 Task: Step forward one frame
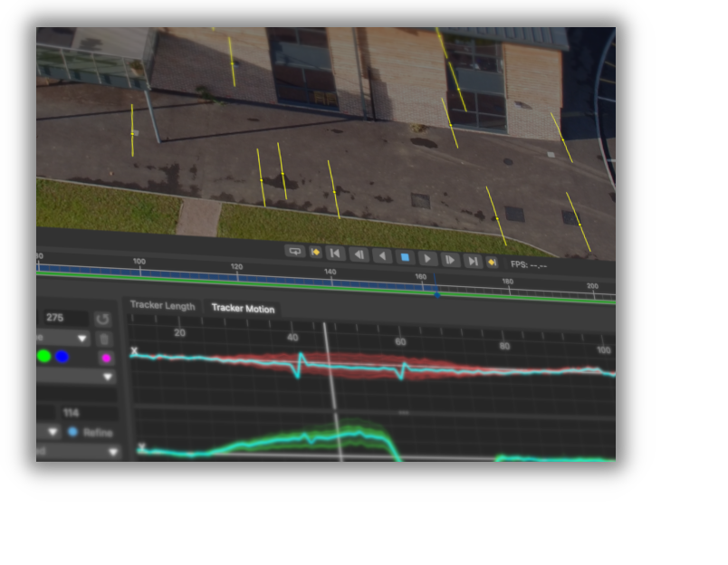point(450,260)
